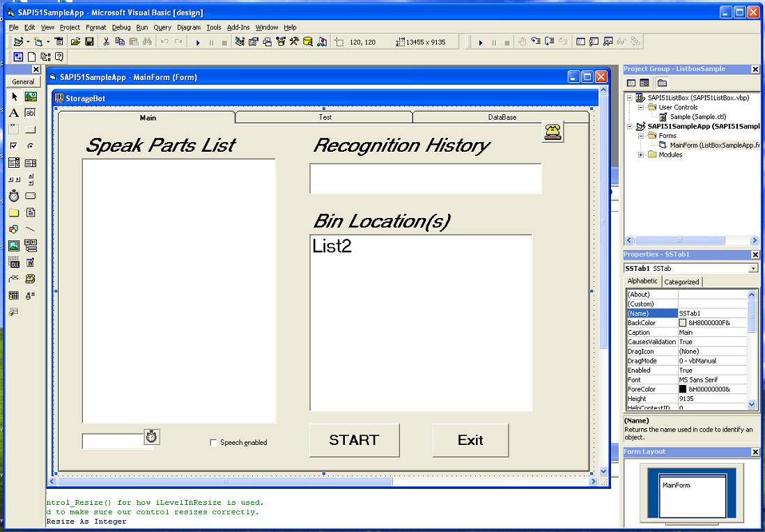Select the ComboBox control tool
This screenshot has height=532, width=765.
coord(14,162)
